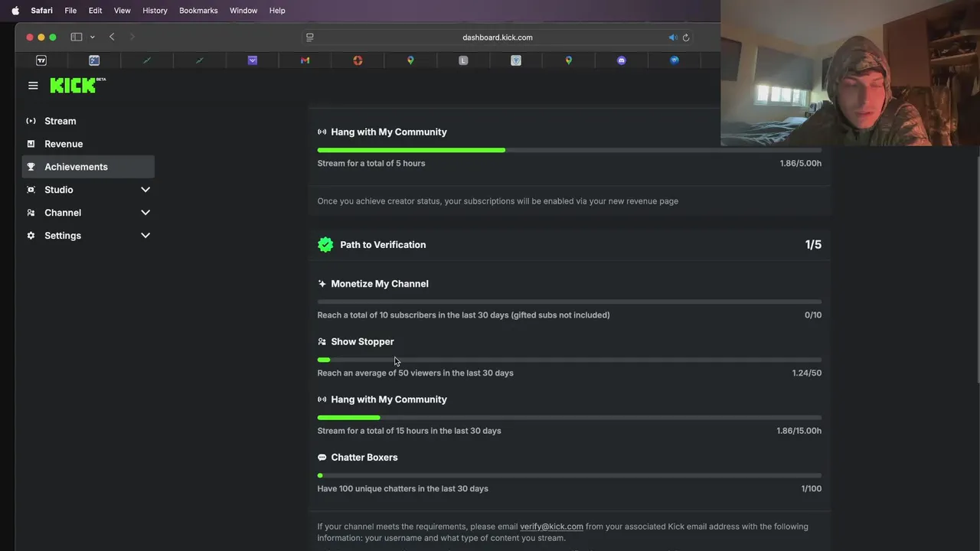Go back with the Safari back arrow
980x551 pixels.
click(112, 37)
